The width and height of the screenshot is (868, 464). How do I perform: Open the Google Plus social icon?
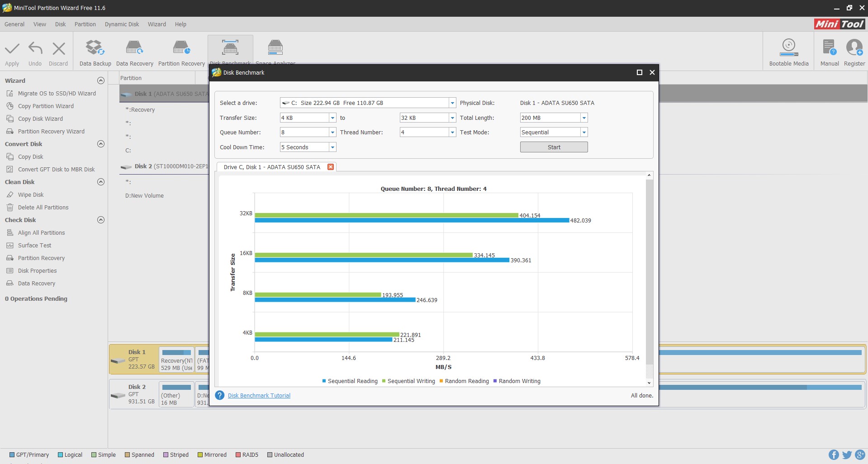click(x=860, y=455)
